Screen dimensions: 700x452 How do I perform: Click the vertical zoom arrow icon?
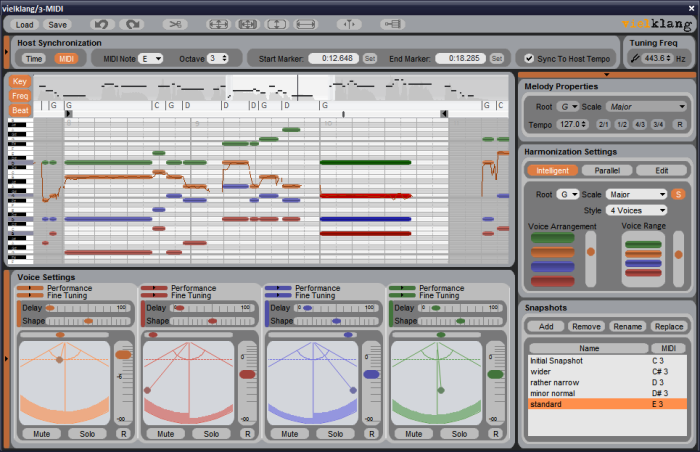pyautogui.click(x=277, y=24)
